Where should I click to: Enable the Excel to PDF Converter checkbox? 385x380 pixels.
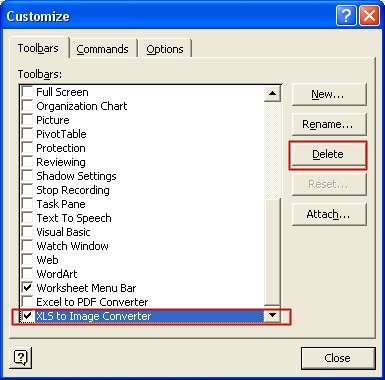pyautogui.click(x=27, y=302)
